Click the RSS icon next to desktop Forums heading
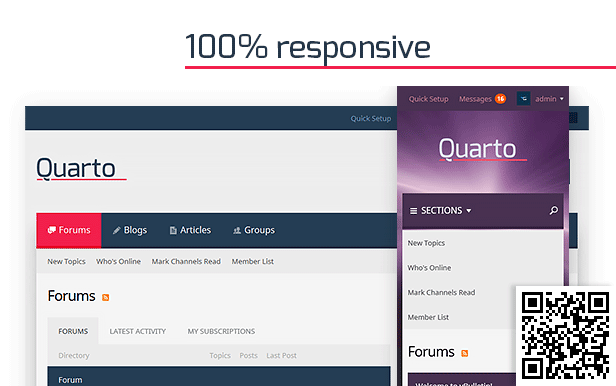Viewport: 616px width, 386px height. [105, 298]
